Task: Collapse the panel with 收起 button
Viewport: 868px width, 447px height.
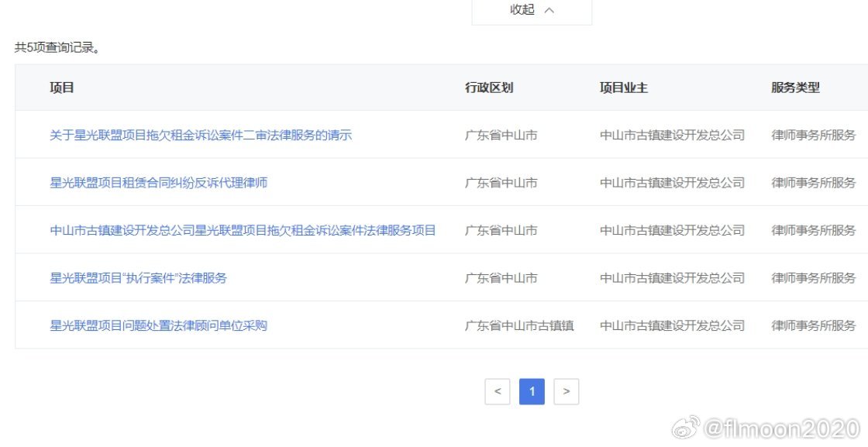Action: 532,11
